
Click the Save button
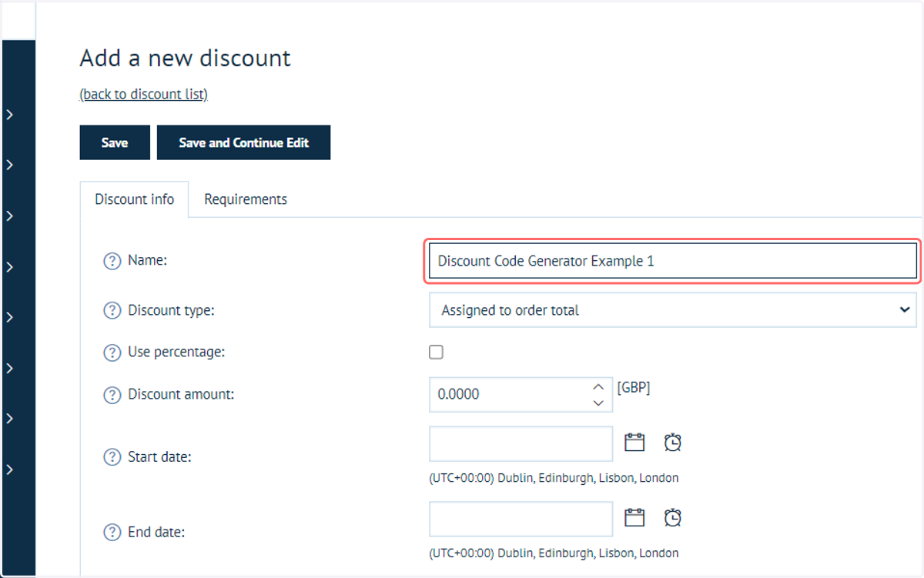point(115,142)
